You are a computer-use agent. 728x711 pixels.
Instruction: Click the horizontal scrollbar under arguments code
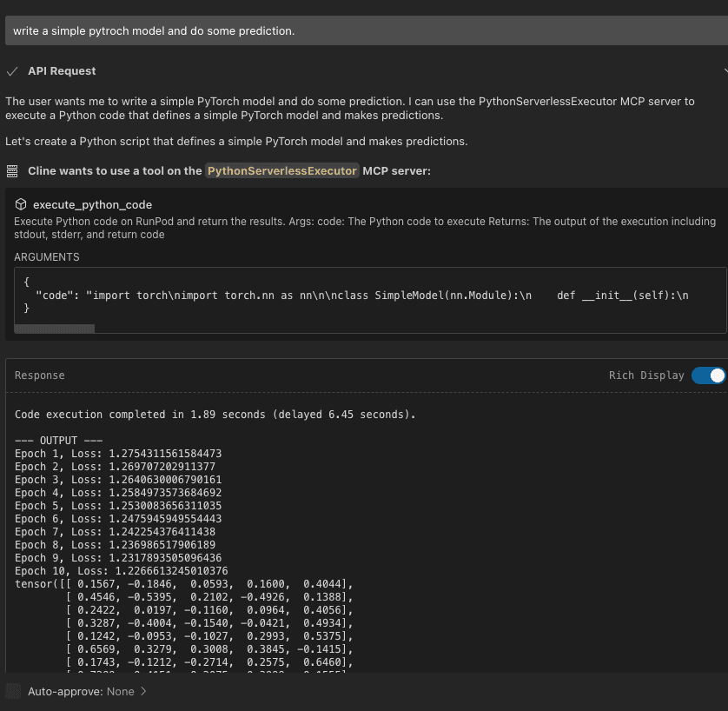55,329
